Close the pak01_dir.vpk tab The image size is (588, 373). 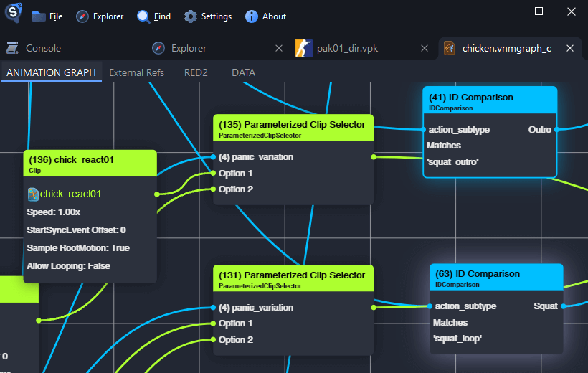(424, 48)
